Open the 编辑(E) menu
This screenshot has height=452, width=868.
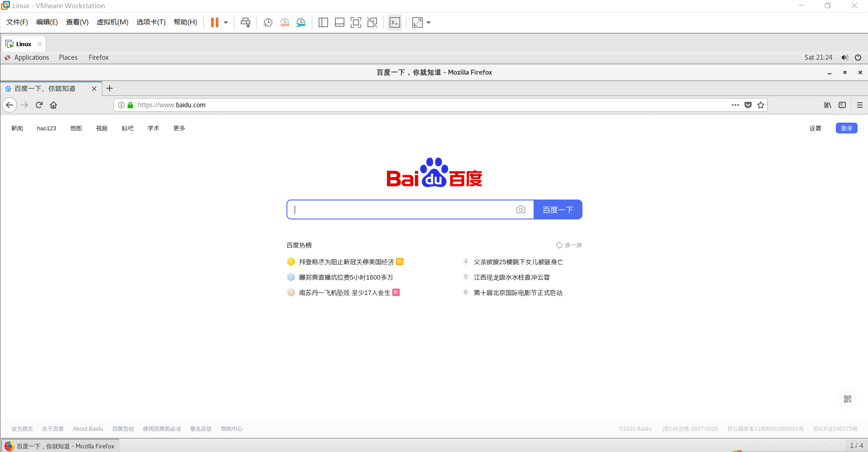(x=47, y=22)
